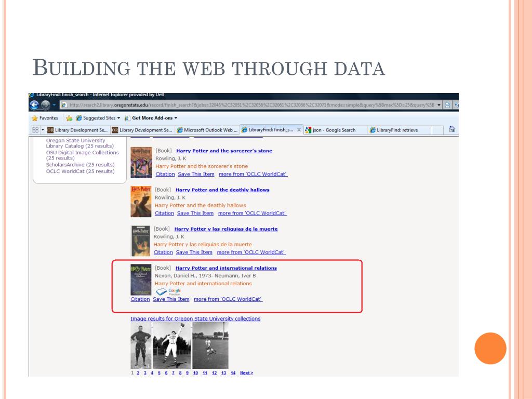Open the Suggested Sites dropdown

coord(98,118)
